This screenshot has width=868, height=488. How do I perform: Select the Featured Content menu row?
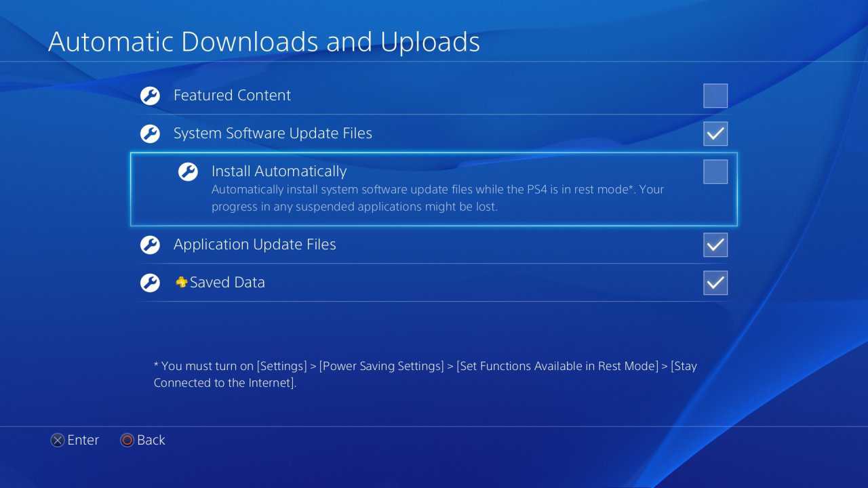pyautogui.click(x=434, y=96)
